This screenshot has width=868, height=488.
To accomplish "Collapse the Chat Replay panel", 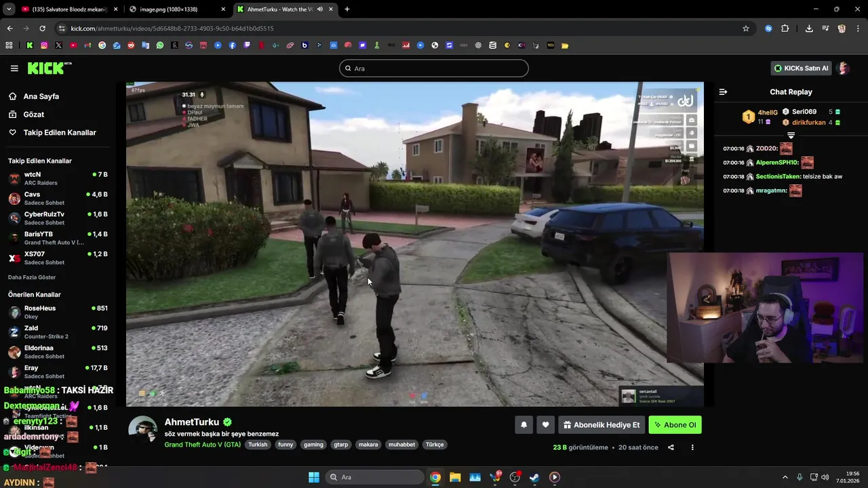I will click(x=723, y=91).
